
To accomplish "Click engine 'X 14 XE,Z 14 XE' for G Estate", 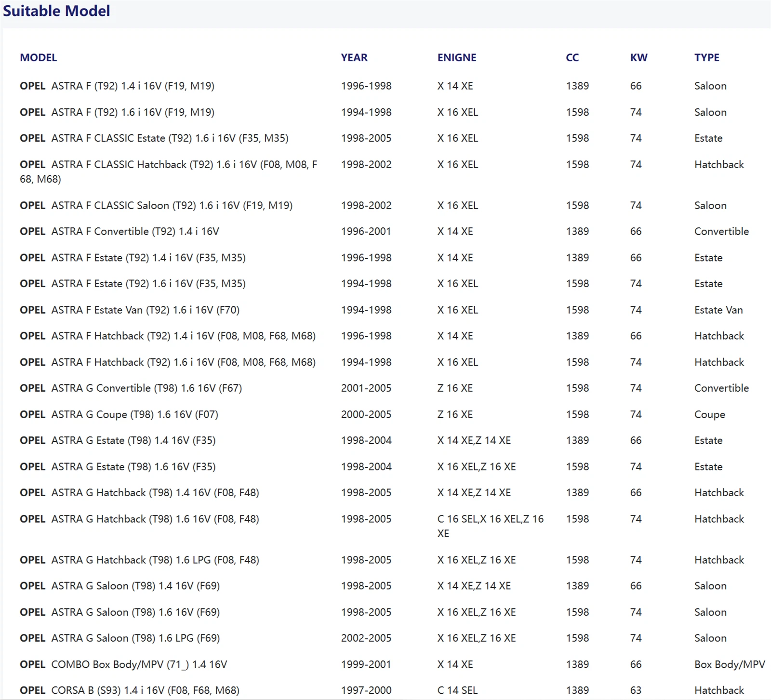I will click(474, 440).
